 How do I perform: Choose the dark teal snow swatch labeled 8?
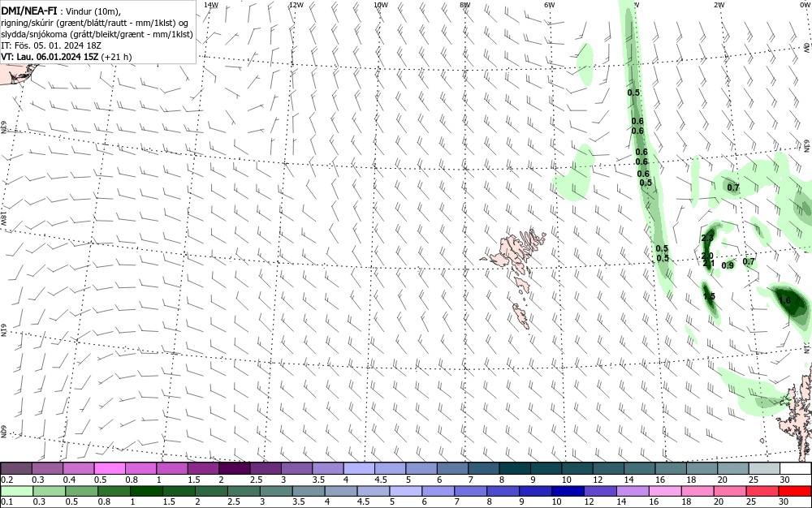515,468
